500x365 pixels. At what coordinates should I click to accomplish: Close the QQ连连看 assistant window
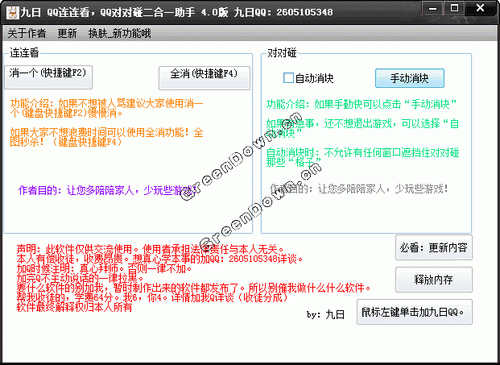[480, 9]
